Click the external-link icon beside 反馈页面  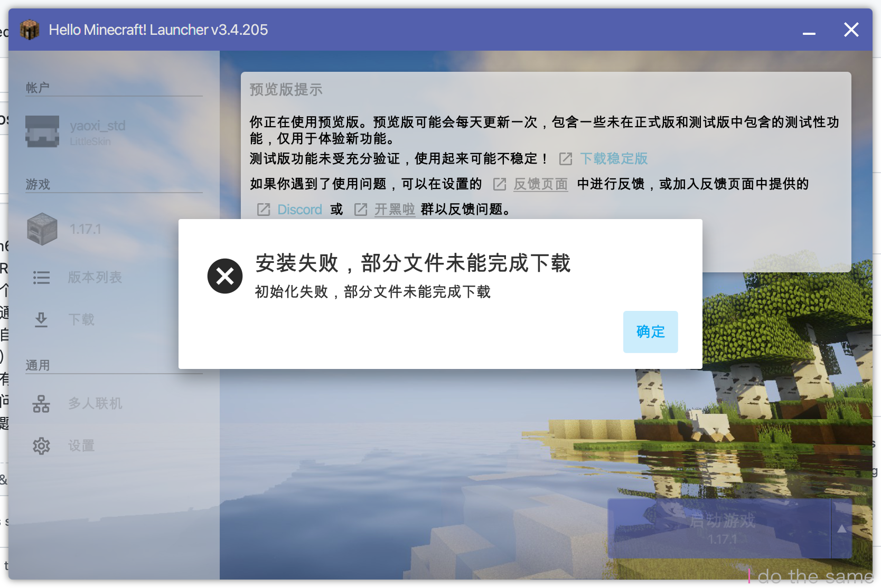coord(499,184)
